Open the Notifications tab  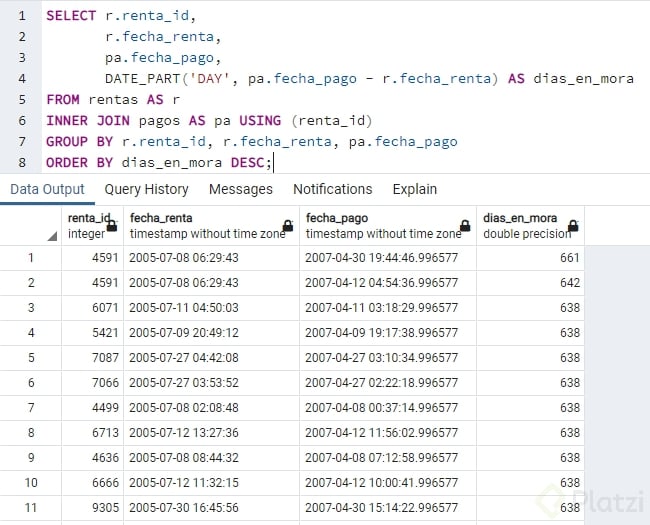332,189
